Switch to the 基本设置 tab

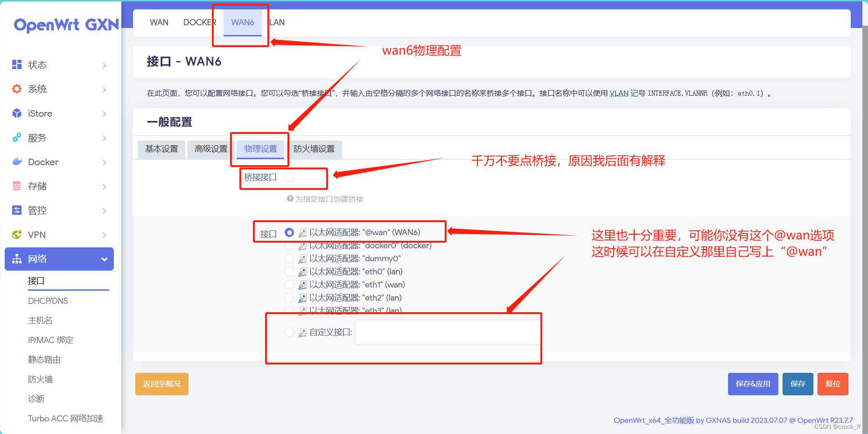(x=161, y=149)
